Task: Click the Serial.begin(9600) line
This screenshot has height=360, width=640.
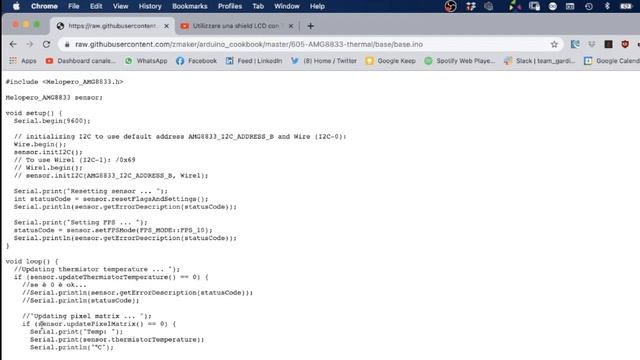Action: pyautogui.click(x=52, y=121)
